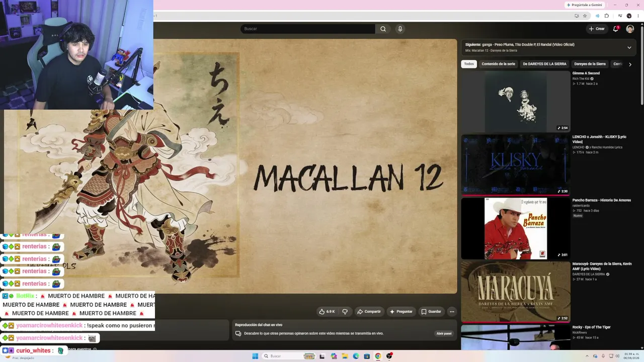
Task: Click the blue sound extension icon in Chrome toolbar
Action: (597, 16)
